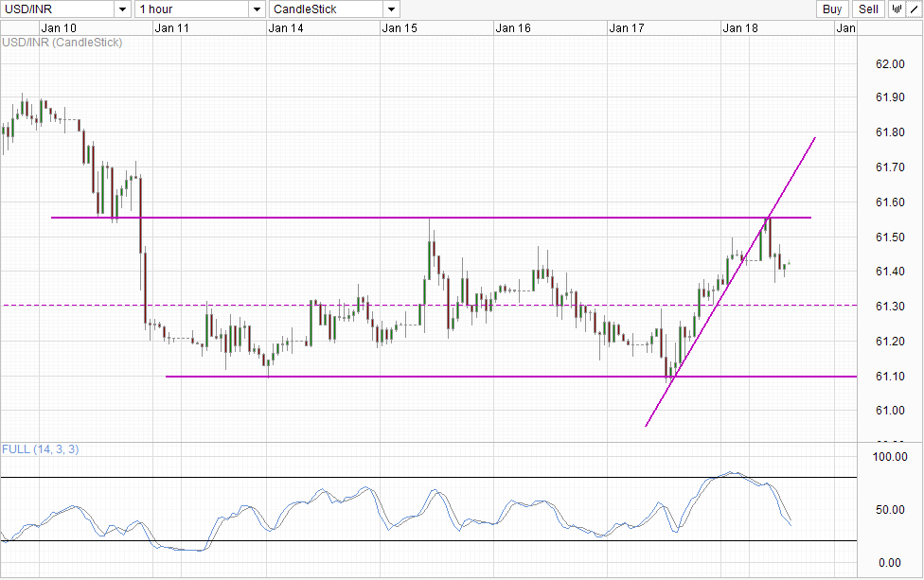The width and height of the screenshot is (924, 580).
Task: Select the Jan 18 date marker
Action: tap(740, 28)
